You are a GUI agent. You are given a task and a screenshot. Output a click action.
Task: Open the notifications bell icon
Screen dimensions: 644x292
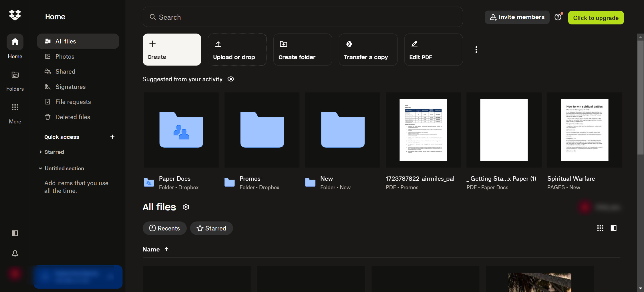point(15,253)
